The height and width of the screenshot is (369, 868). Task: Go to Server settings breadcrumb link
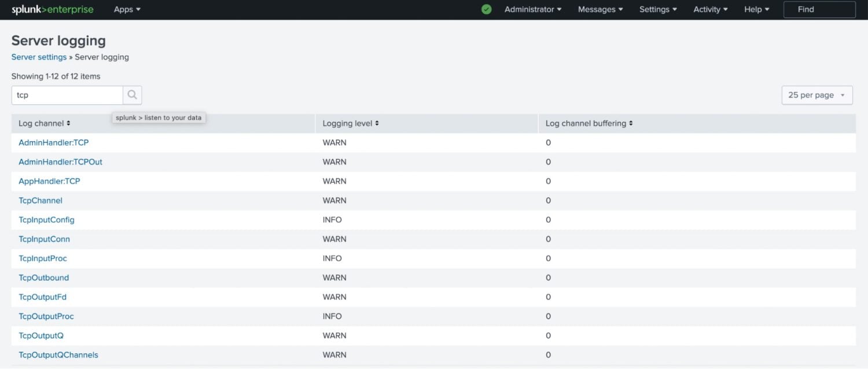39,57
